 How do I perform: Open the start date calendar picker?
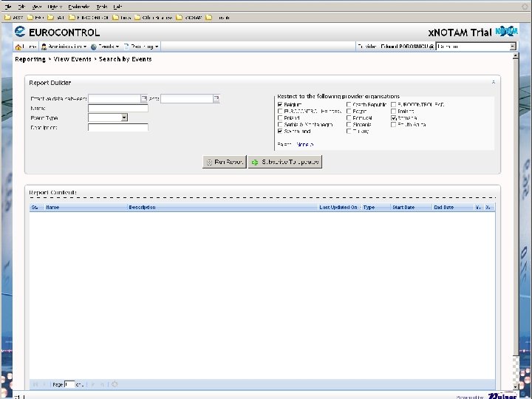click(144, 98)
